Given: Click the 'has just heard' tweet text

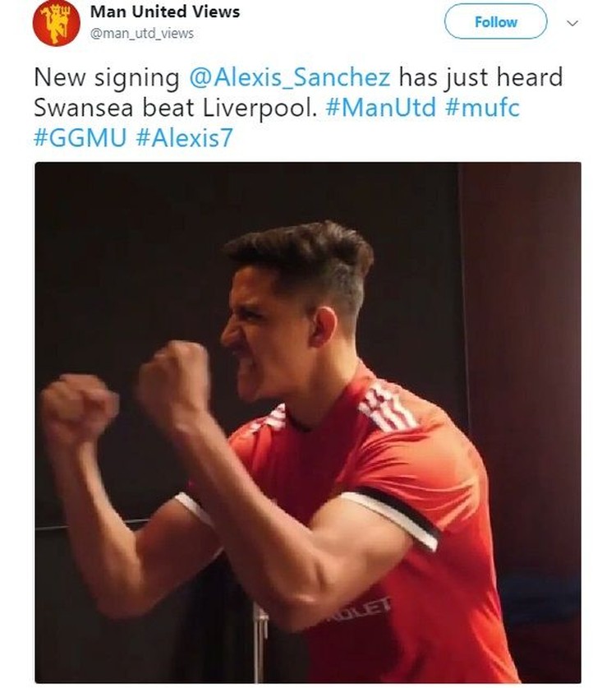Looking at the screenshot, I should click(480, 77).
